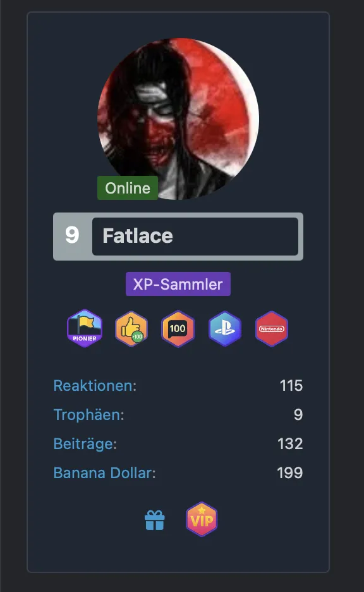Open the thumbs-up +100 reactions badge
364x592 pixels.
pyautogui.click(x=131, y=328)
